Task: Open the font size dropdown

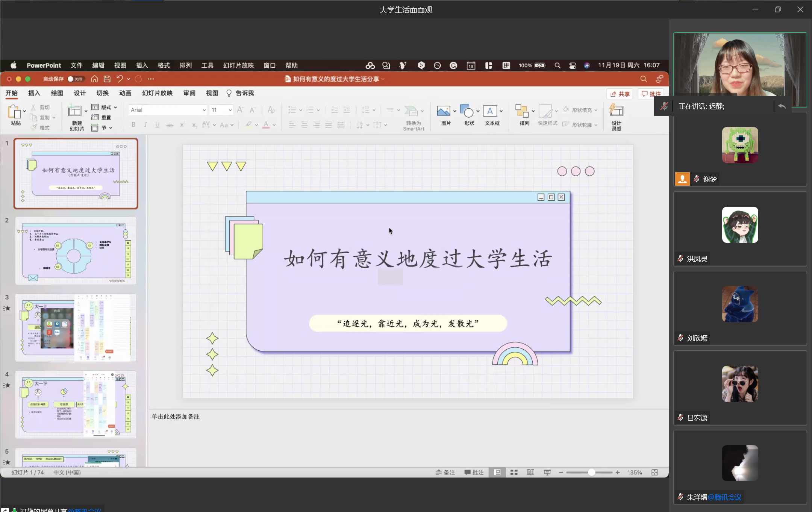Action: pos(230,110)
